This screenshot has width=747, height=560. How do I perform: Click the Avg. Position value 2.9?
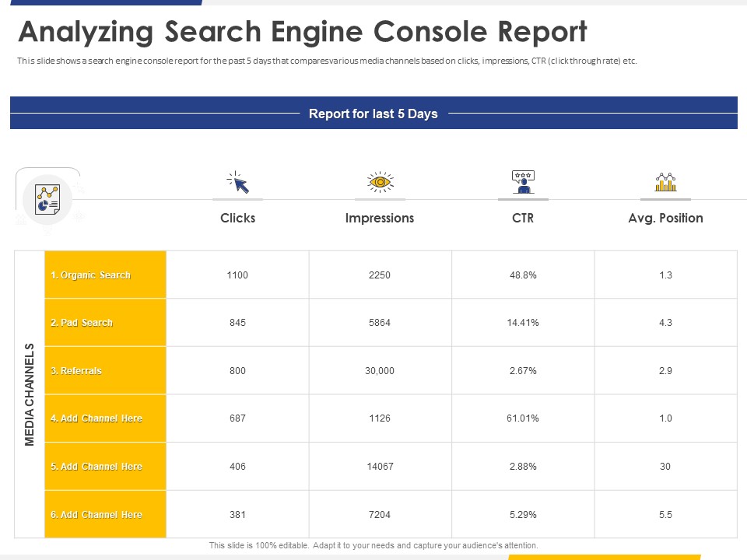665,371
